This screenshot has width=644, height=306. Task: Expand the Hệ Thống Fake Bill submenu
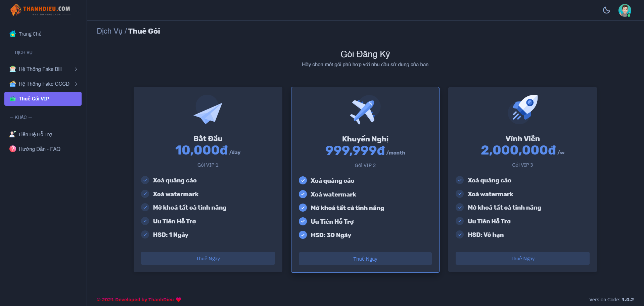[77, 69]
